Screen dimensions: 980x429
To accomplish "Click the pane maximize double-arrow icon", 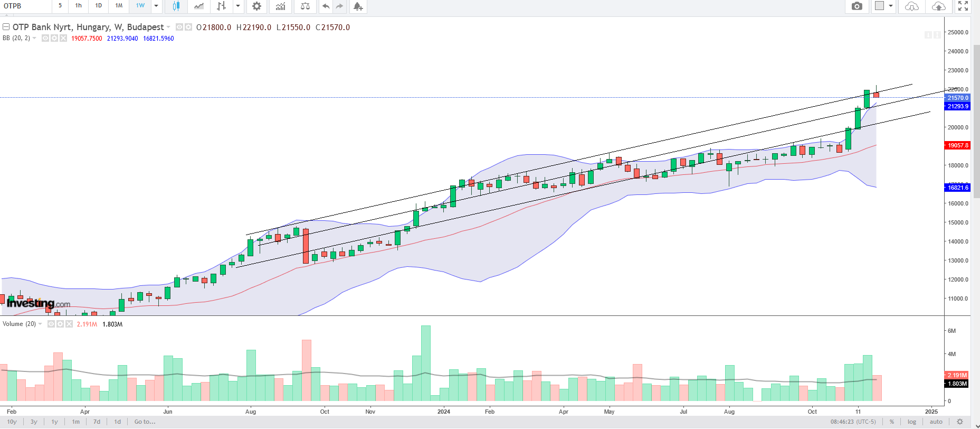I will tap(937, 35).
